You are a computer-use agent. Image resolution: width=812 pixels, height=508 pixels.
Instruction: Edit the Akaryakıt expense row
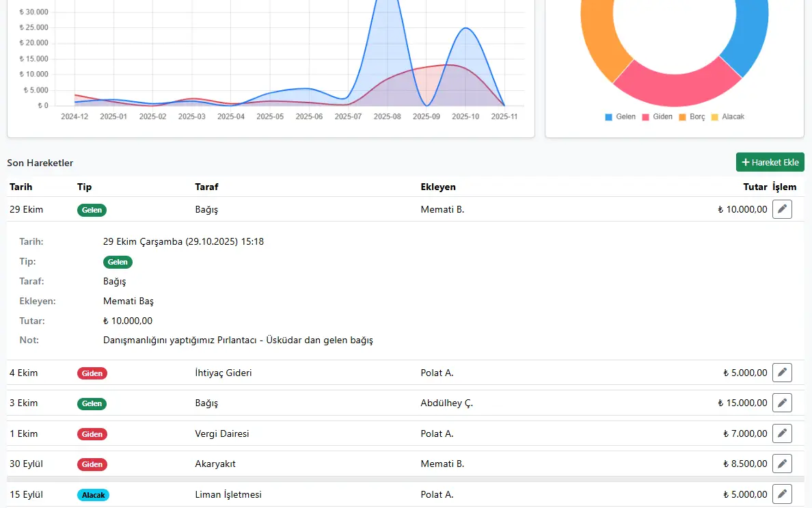tap(782, 464)
